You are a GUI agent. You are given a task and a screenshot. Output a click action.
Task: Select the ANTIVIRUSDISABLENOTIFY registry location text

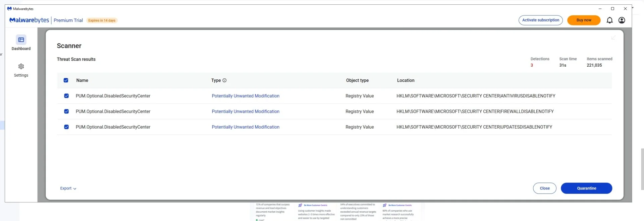(x=476, y=96)
